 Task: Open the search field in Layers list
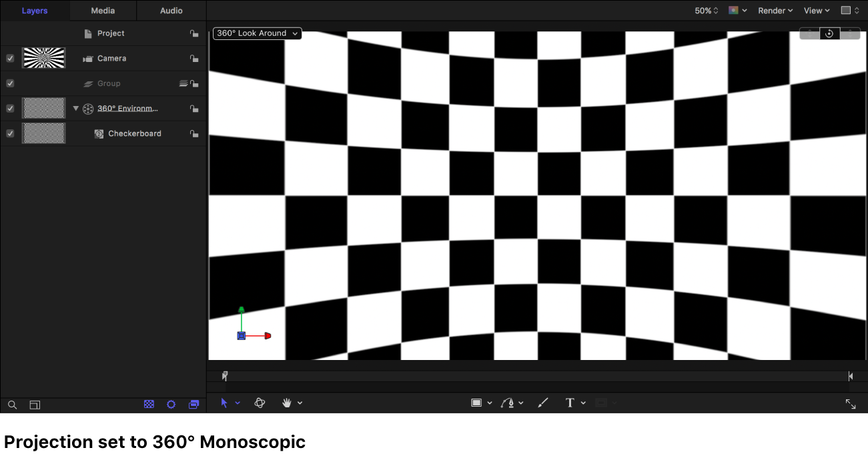click(x=12, y=405)
